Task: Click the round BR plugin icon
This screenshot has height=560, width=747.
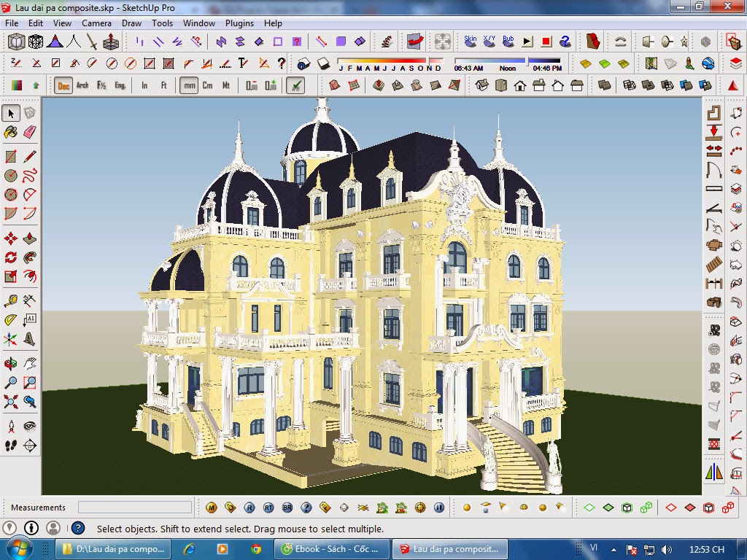Action: [x=287, y=507]
